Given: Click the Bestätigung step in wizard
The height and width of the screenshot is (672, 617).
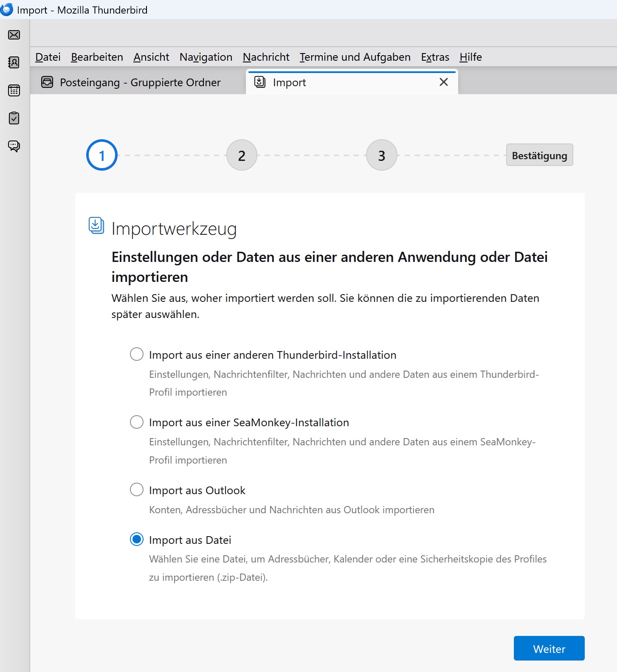Looking at the screenshot, I should [539, 155].
